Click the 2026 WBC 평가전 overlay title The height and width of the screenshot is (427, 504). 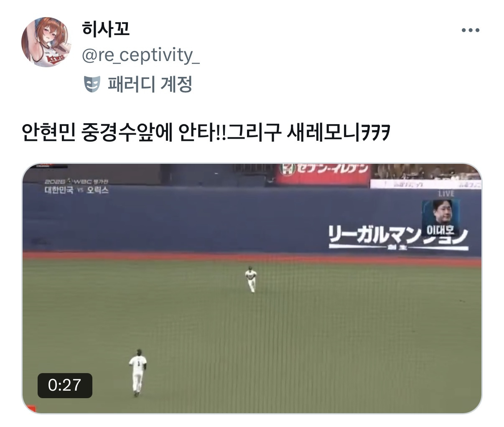[x=76, y=181]
